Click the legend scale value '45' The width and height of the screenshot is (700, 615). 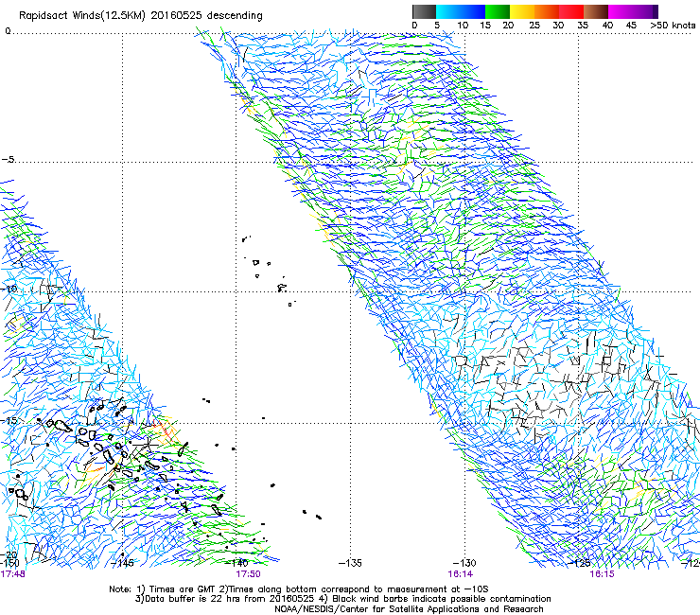coord(631,26)
